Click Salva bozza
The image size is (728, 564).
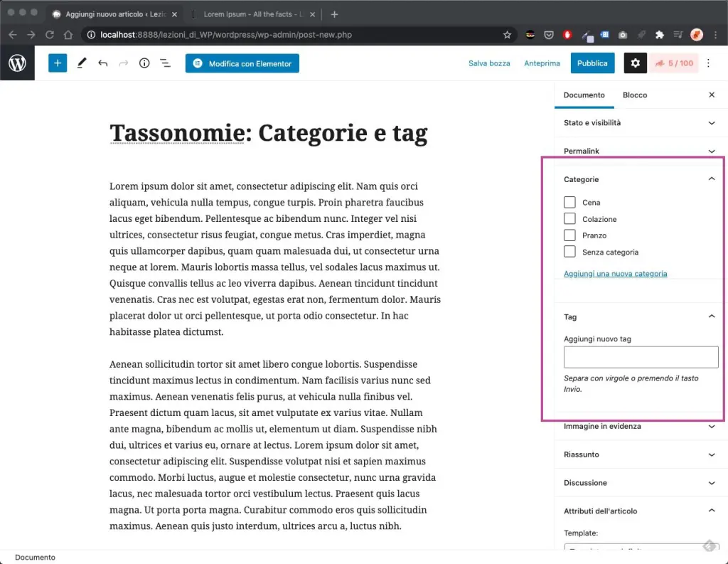click(489, 63)
